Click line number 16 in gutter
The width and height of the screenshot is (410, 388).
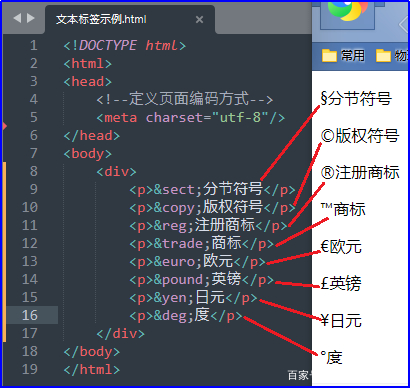tap(30, 315)
